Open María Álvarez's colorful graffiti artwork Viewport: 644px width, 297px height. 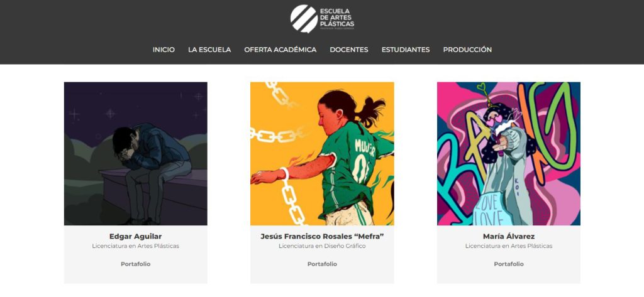click(508, 153)
